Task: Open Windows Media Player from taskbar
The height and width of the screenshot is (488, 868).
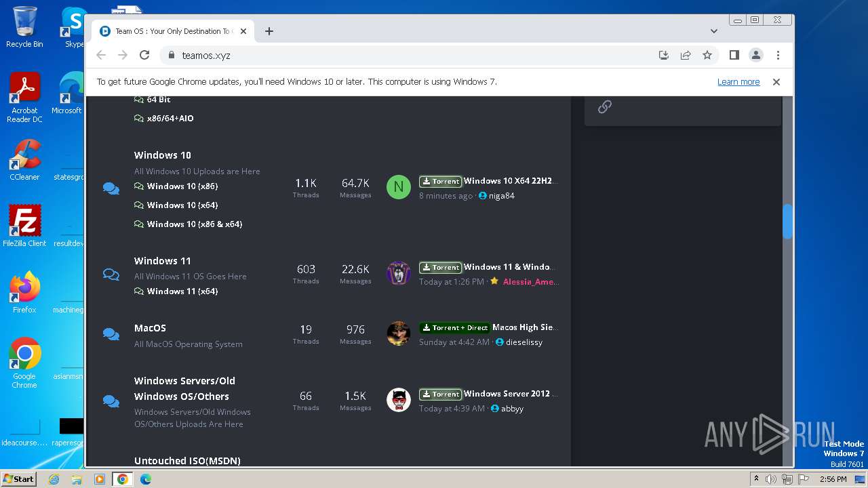Action: pos(100,479)
